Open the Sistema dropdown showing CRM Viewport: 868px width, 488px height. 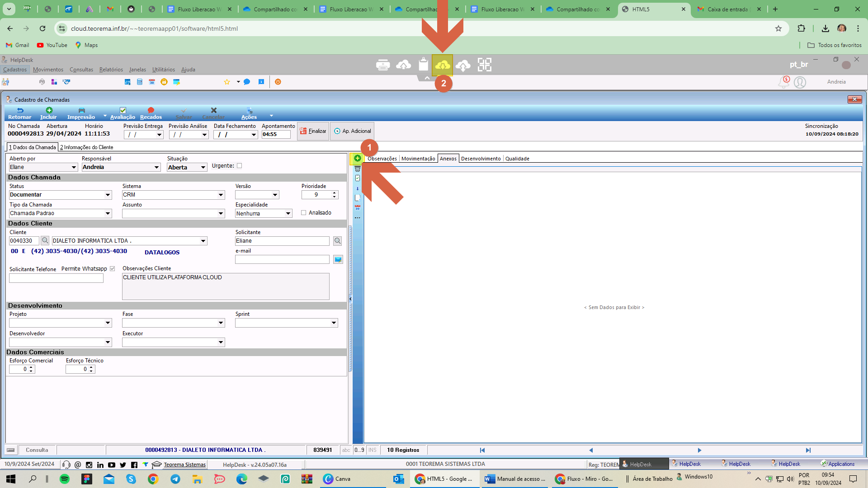(x=221, y=195)
